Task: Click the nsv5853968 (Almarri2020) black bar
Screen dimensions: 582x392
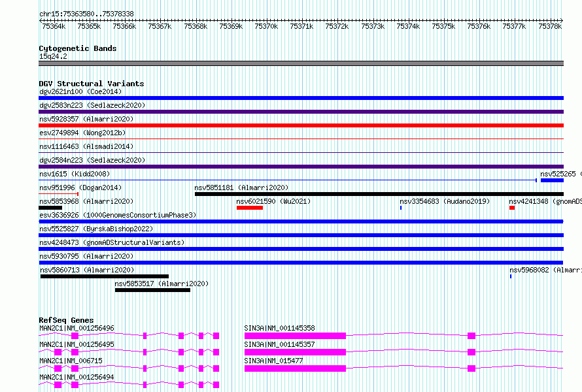Action: click(x=50, y=208)
